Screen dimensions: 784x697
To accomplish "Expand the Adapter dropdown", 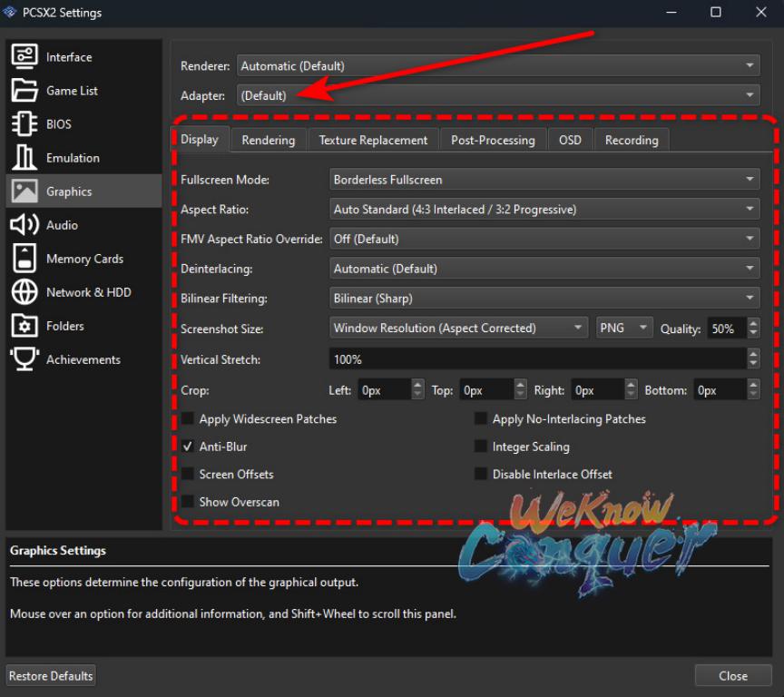I will tap(498, 95).
